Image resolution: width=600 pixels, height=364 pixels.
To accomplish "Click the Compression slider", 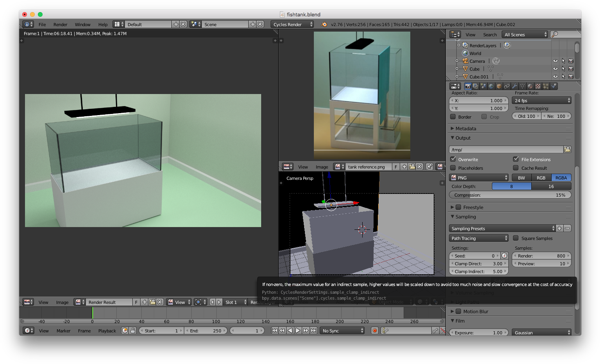I will [510, 195].
